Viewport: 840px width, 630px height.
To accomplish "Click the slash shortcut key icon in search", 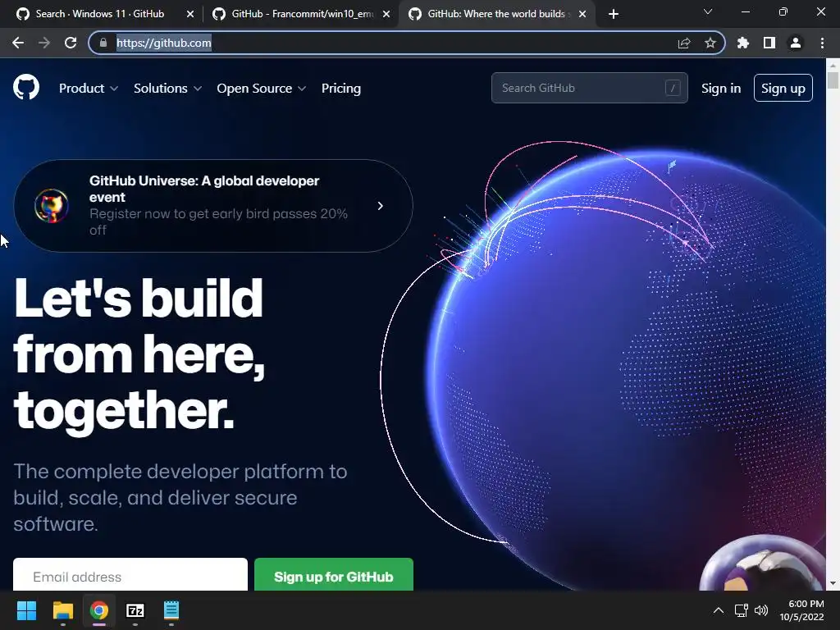I will click(673, 88).
